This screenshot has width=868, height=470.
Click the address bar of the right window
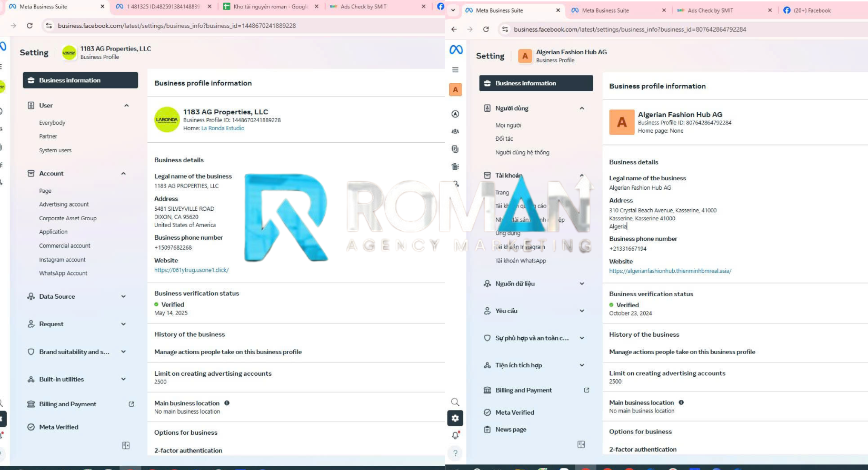[630, 30]
